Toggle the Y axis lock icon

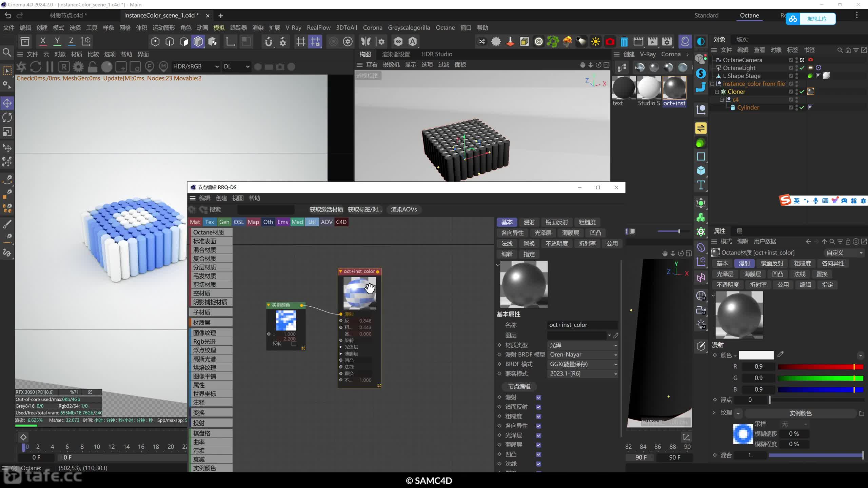(57, 41)
